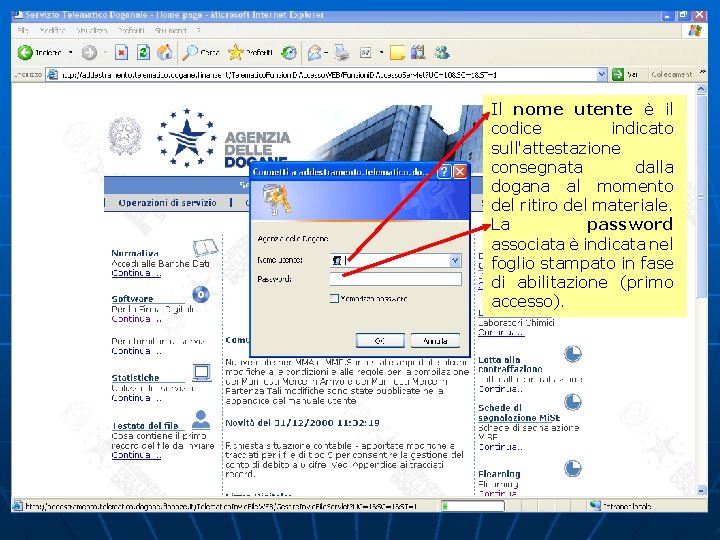Open the Mail envelope toolbar icon
Image resolution: width=720 pixels, height=540 pixels.
[315, 53]
